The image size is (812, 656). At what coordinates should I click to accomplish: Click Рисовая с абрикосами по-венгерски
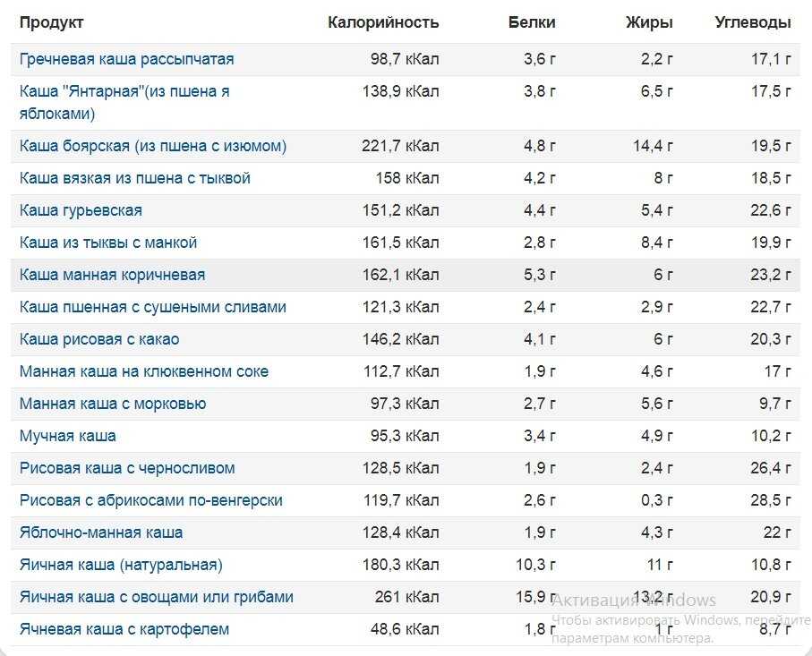151,500
